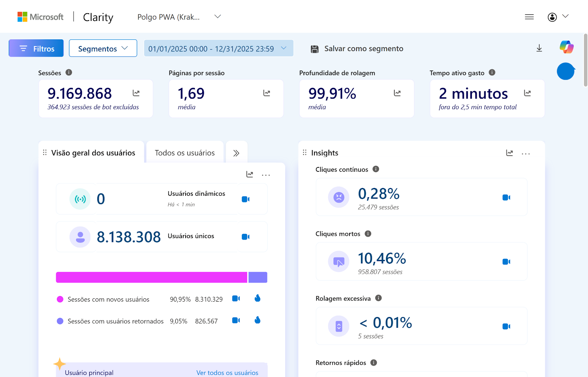Open the Copilot assistant icon
The width and height of the screenshot is (588, 377).
[566, 47]
